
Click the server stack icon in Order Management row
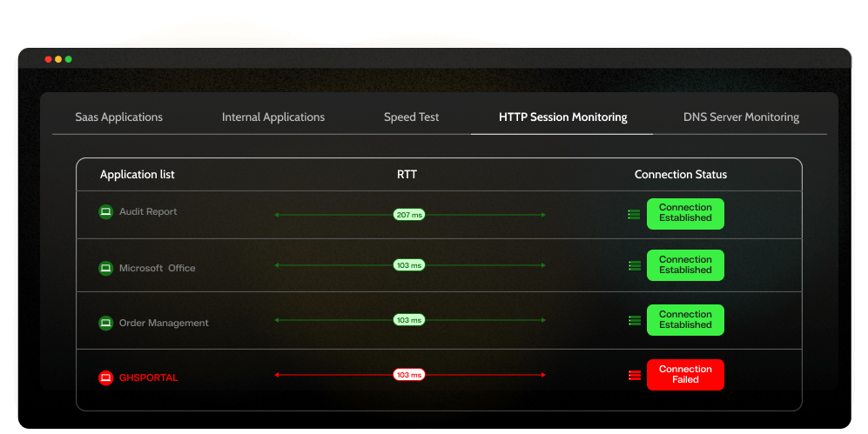pyautogui.click(x=635, y=321)
